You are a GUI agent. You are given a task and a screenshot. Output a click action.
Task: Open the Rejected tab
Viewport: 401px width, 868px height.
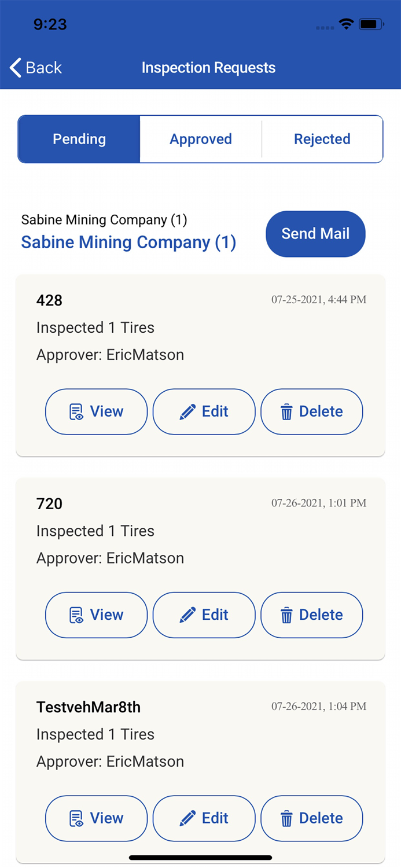point(322,139)
